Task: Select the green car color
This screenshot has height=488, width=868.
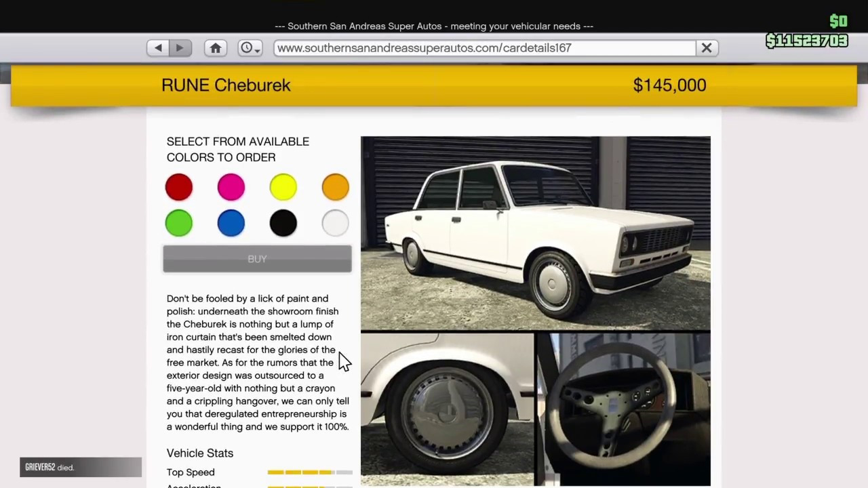Action: 179,223
